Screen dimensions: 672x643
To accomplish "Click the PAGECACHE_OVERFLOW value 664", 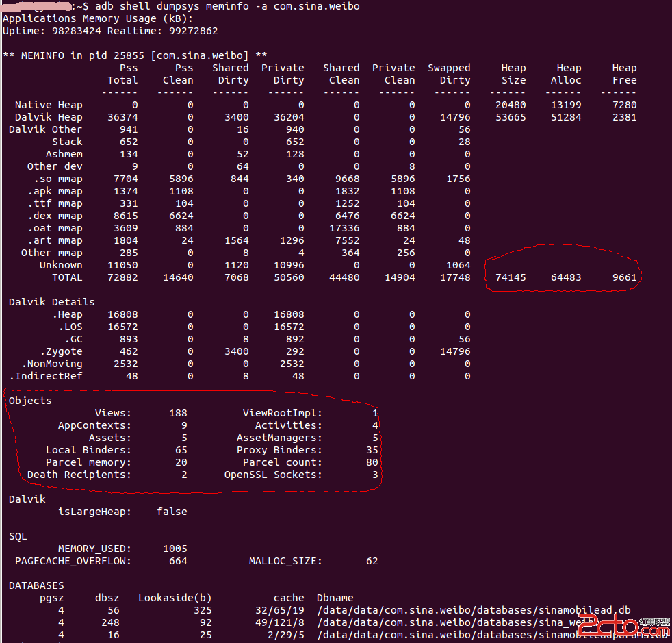I will click(178, 562).
